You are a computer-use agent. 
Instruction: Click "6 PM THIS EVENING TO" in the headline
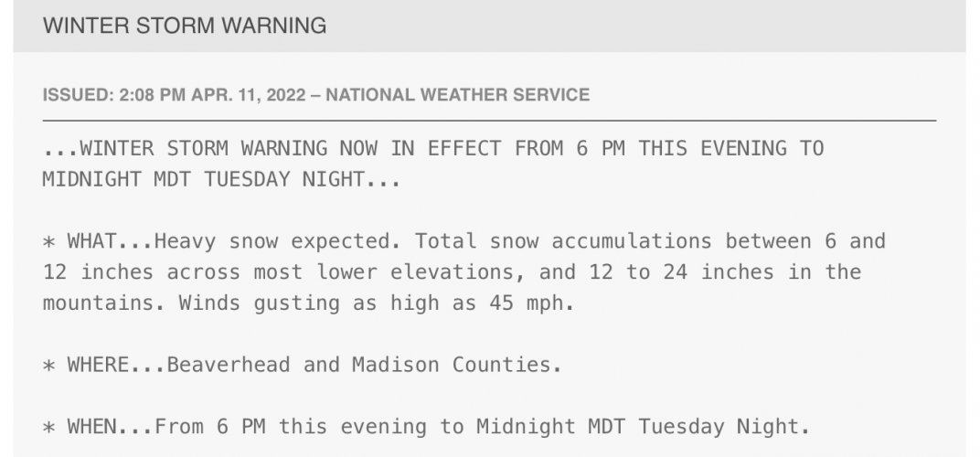point(700,149)
